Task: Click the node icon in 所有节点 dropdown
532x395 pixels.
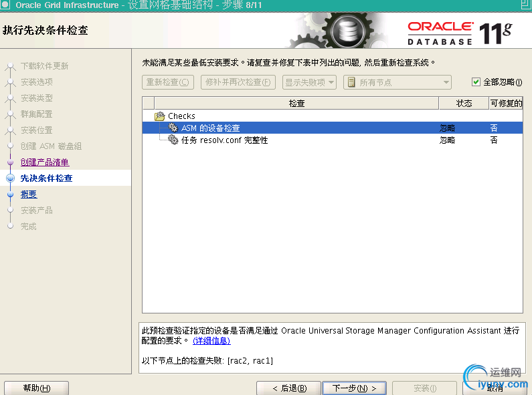Action: point(351,82)
